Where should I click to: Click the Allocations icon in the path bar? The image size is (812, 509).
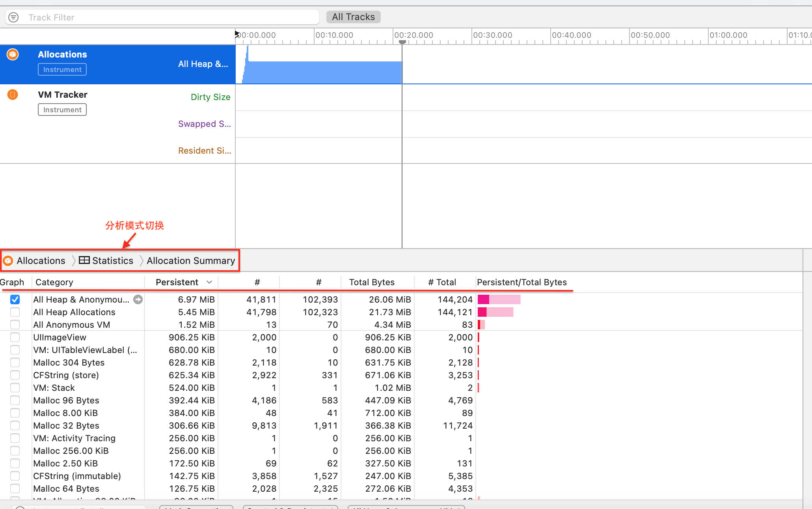8,261
